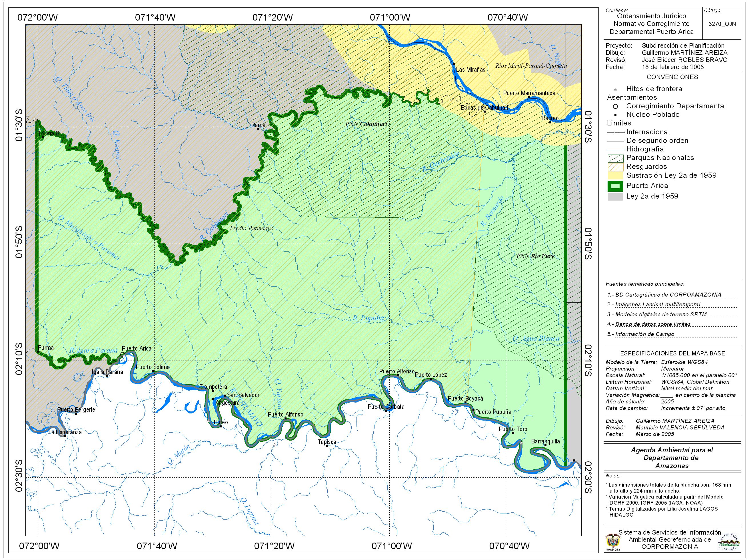The height and width of the screenshot is (560, 749).
Task: Click the Núcleo Poblado square symbol
Action: coord(615,115)
